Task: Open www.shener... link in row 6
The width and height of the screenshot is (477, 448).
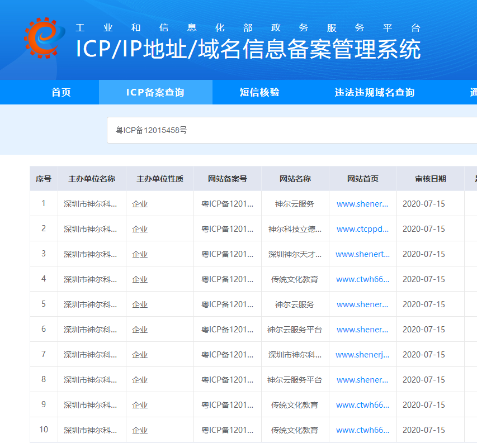Action: click(x=362, y=330)
